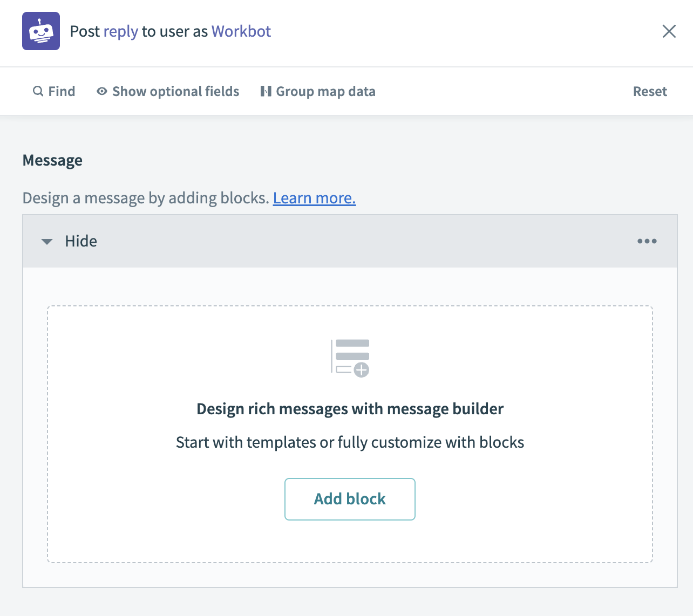The width and height of the screenshot is (693, 616).
Task: Click the magnifying glass Find icon
Action: pyautogui.click(x=38, y=91)
